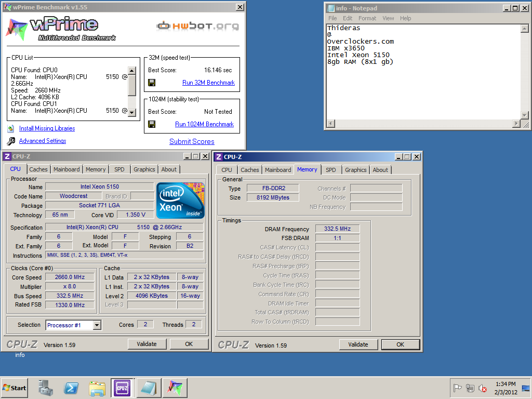The height and width of the screenshot is (399, 532).
Task: Click the Install Missing Libraries link
Action: 47,128
